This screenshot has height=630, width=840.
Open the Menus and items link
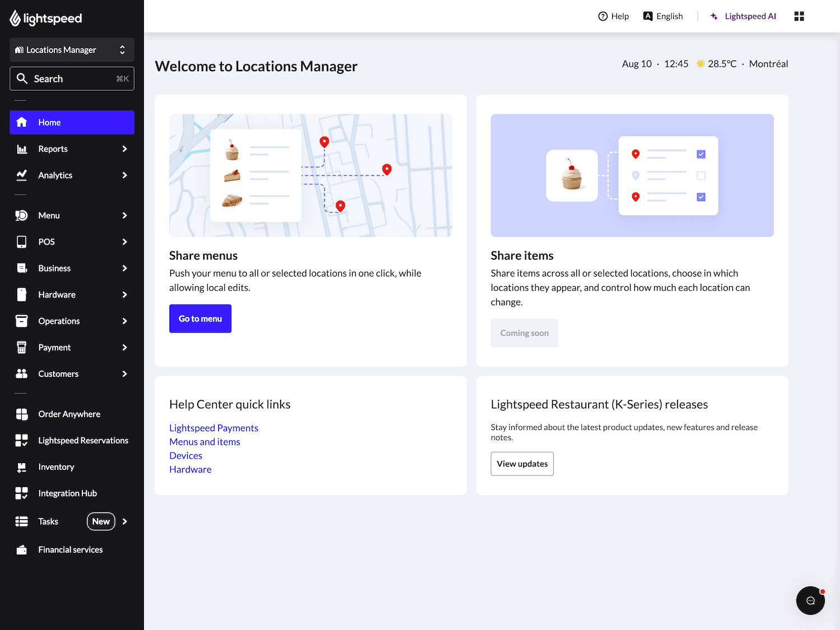[x=204, y=442]
